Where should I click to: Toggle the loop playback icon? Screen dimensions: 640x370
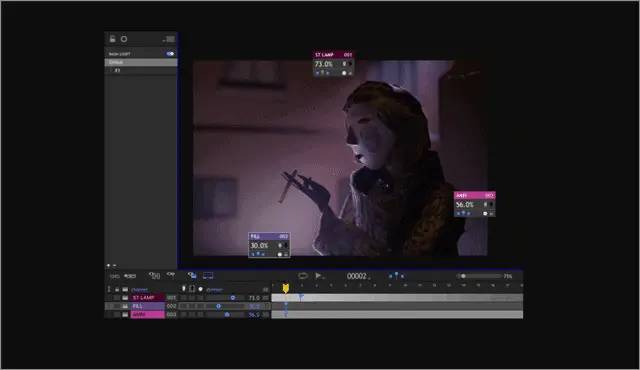coord(303,276)
